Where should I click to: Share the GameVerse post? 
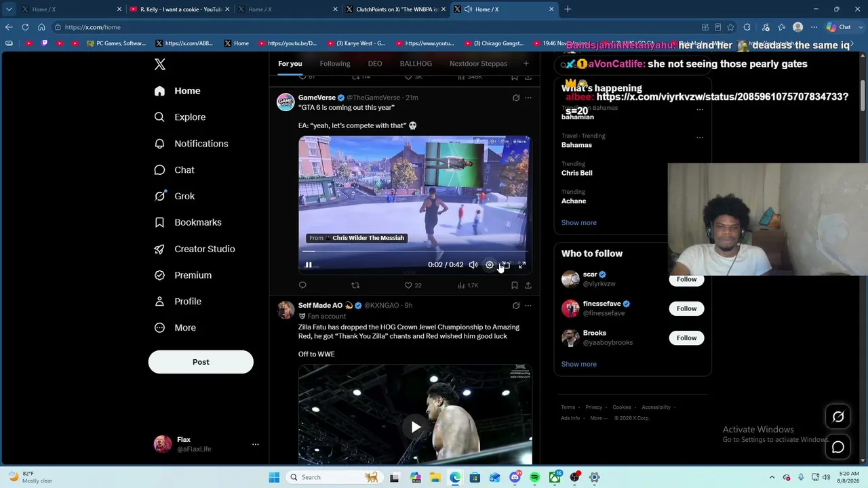(x=528, y=285)
